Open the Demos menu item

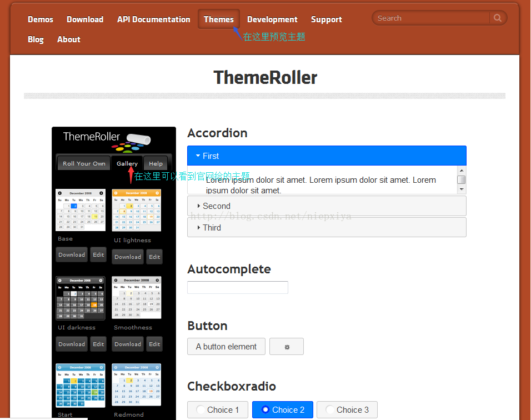(x=41, y=19)
